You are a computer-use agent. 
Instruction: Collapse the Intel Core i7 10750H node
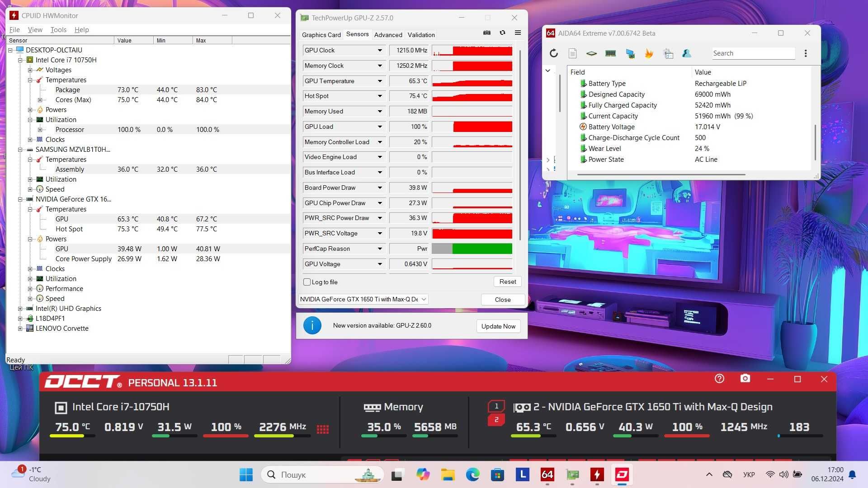tap(20, 60)
